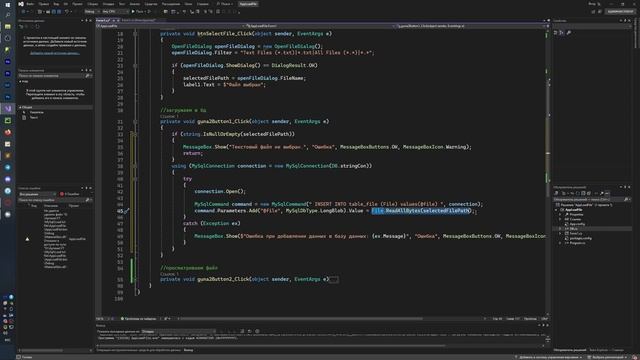
Task: Toggle the 0 Ошибок errors filter
Action: (x=70, y=194)
